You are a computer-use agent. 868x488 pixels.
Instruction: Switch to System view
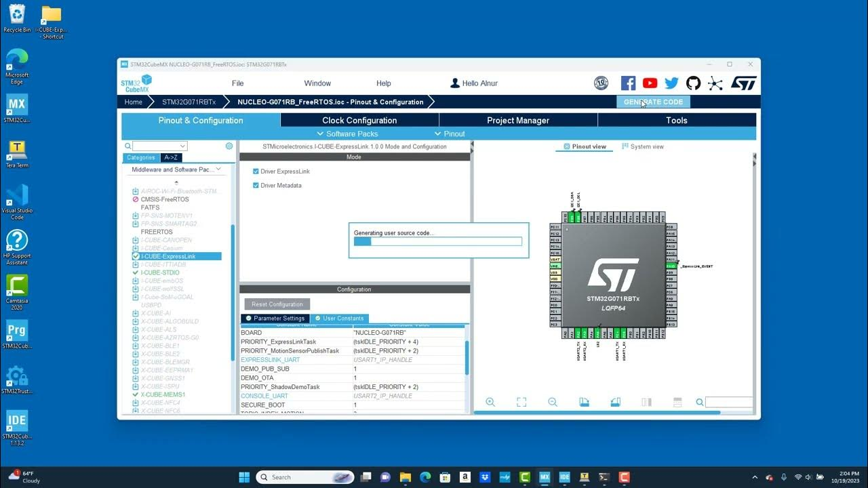pos(643,146)
